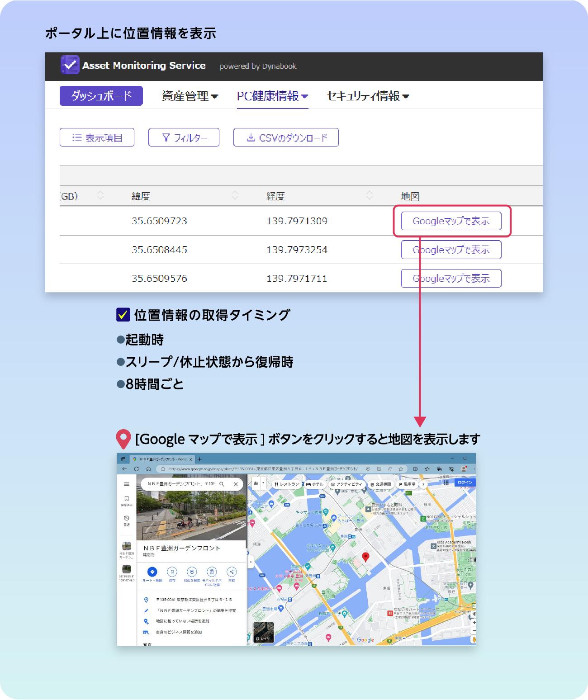Open the NBF豊洲ガーデンフロント street photo
Image resolution: width=588 pixels, height=700 pixels.
(191, 507)
